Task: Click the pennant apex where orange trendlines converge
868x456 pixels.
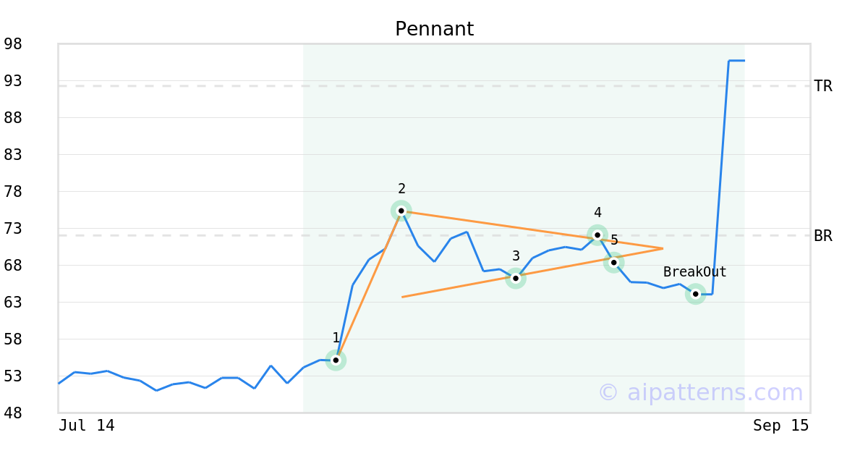Action: (x=662, y=249)
